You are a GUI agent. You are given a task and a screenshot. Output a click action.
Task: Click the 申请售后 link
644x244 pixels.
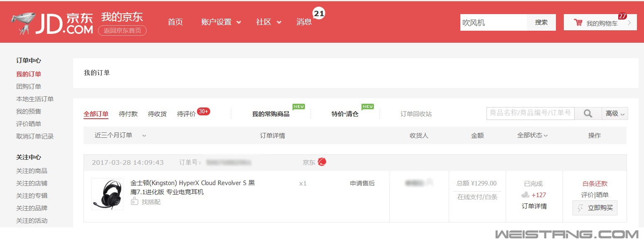click(362, 183)
